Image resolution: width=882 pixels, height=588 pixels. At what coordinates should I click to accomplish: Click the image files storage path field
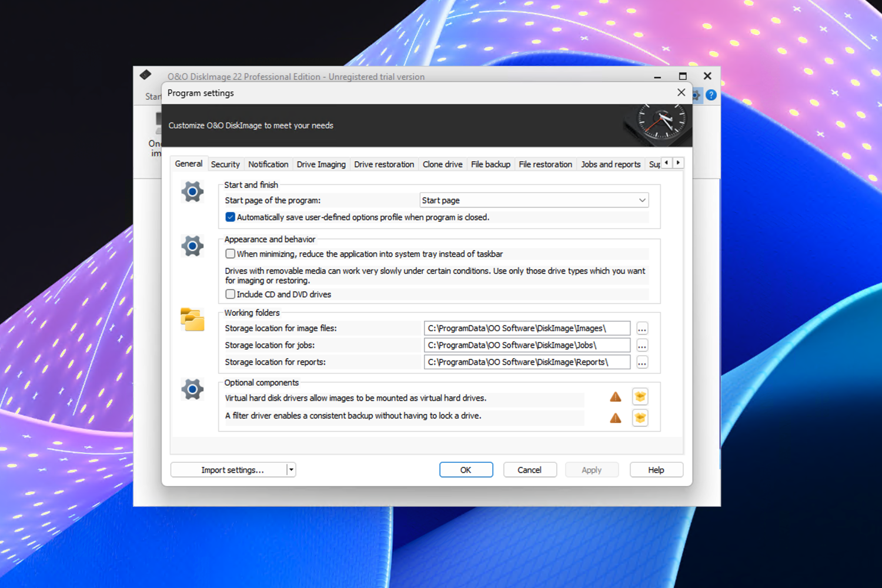click(x=527, y=328)
